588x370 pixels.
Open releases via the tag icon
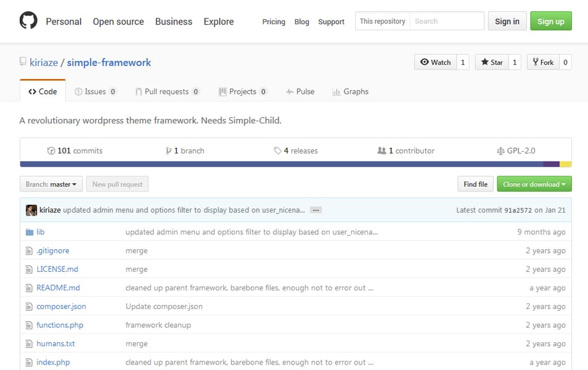coord(278,150)
